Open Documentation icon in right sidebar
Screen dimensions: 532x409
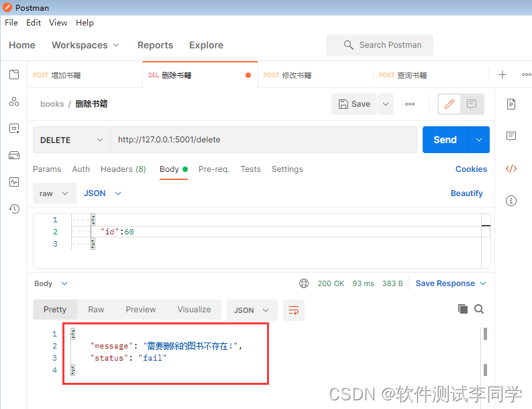pos(511,104)
